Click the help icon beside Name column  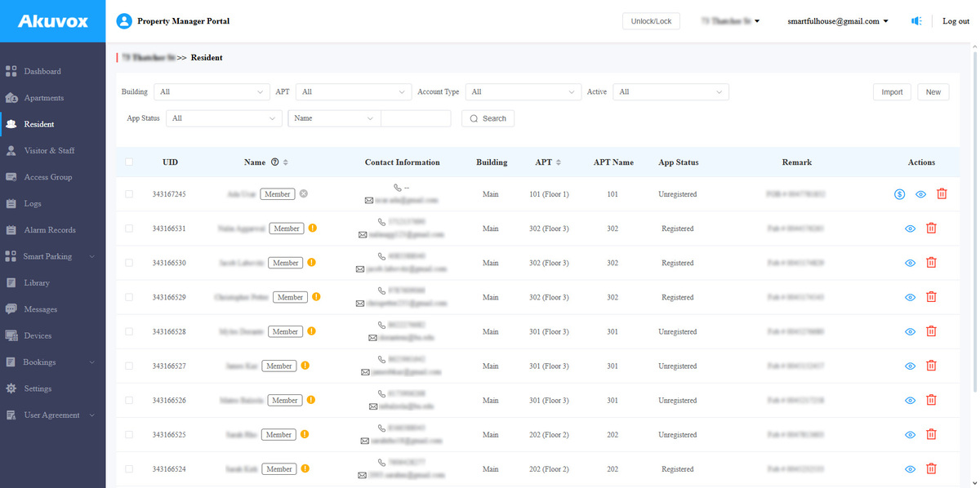point(274,162)
